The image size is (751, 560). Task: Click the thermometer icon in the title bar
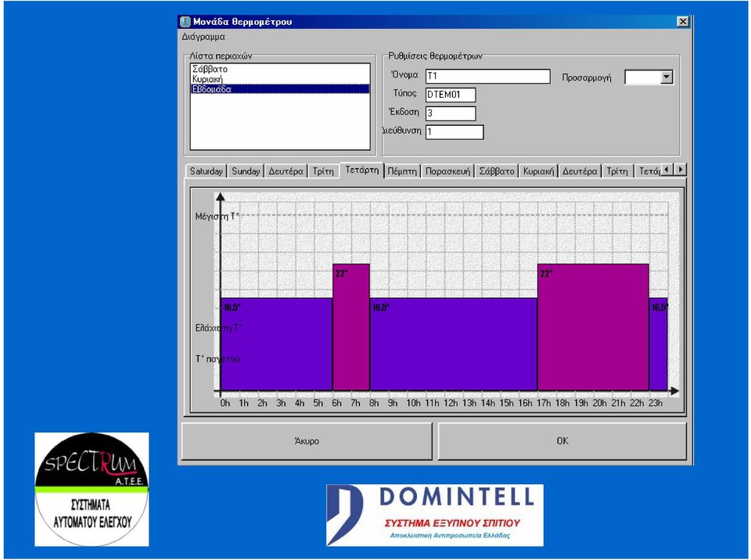185,22
